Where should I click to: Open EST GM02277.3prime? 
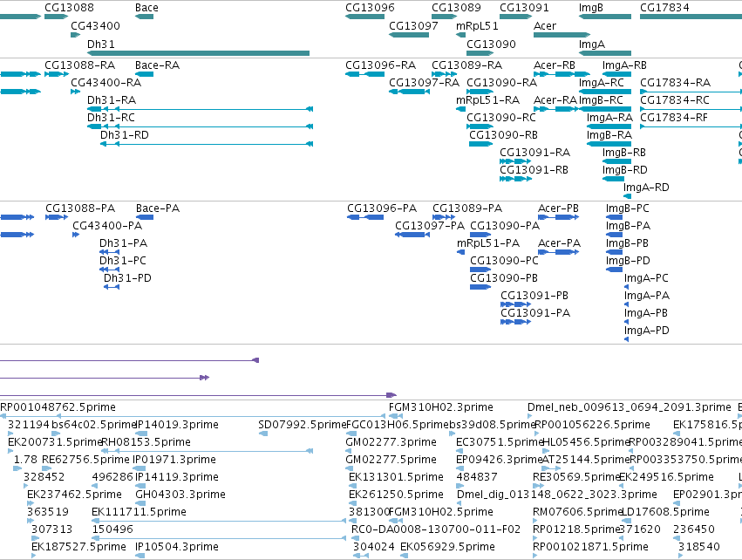pos(391,442)
